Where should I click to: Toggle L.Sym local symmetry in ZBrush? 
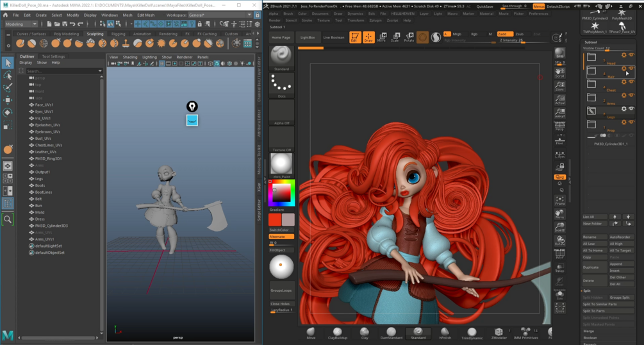[559, 155]
